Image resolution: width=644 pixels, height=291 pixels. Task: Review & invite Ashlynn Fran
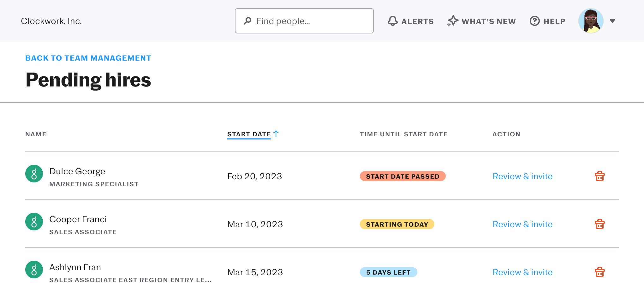[522, 272]
